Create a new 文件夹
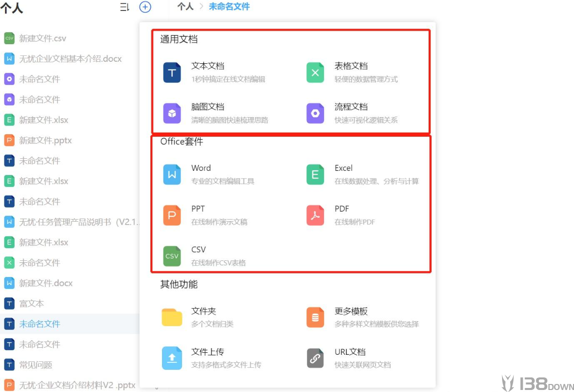The height and width of the screenshot is (392, 574). pos(204,311)
